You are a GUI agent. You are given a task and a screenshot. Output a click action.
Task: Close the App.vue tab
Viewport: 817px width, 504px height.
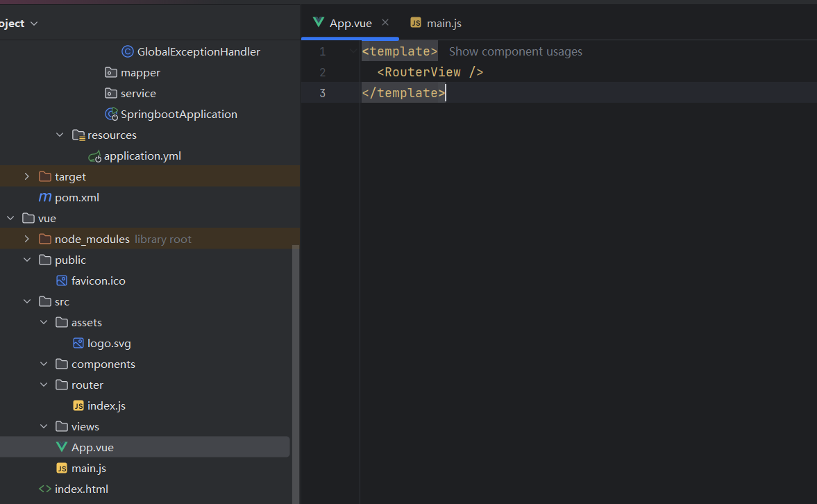coord(385,22)
